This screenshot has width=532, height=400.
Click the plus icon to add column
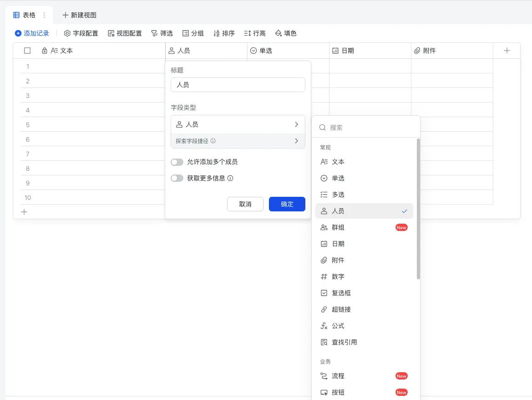(x=507, y=51)
